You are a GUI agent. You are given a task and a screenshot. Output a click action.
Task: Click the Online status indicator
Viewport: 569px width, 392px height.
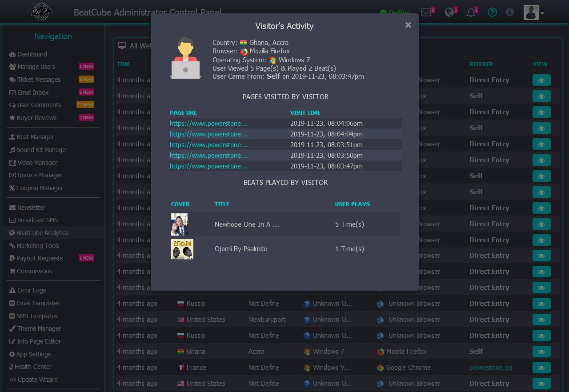395,12
